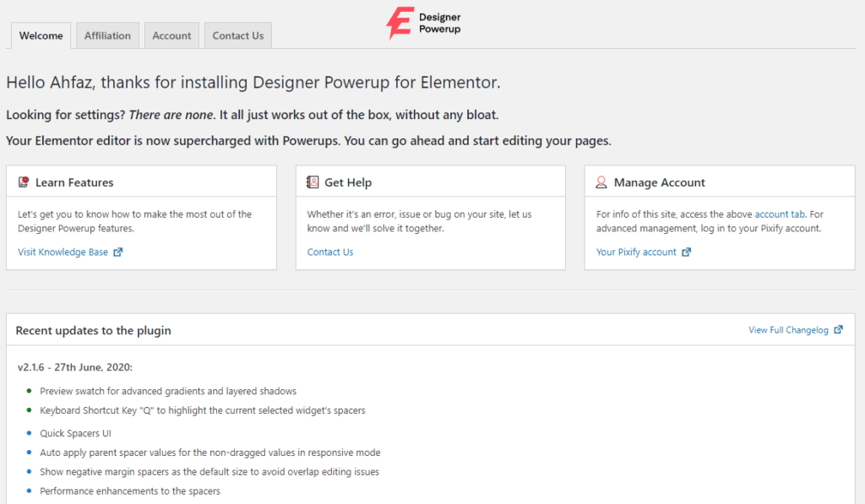Click the Manage Account card heading

click(659, 182)
